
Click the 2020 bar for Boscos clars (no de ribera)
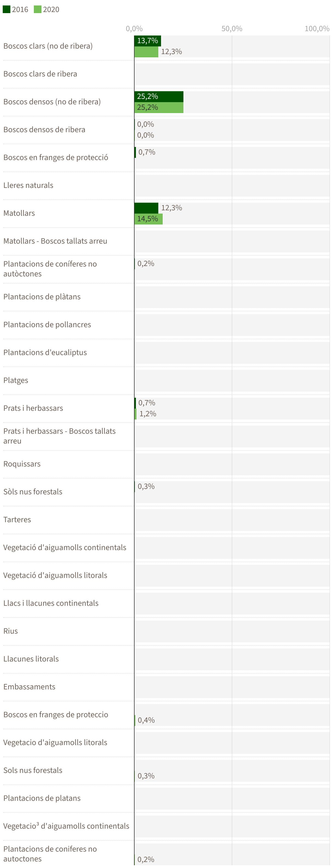[146, 52]
